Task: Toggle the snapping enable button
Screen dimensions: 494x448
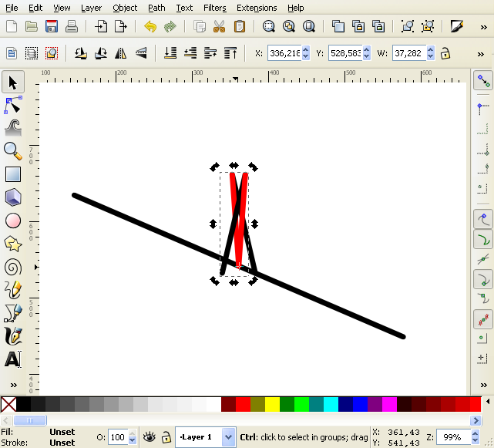Action: tap(483, 81)
